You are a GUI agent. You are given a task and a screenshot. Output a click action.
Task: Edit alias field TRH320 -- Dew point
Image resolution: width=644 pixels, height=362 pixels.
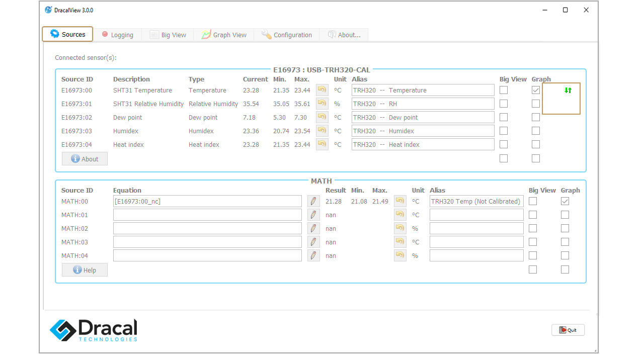pyautogui.click(x=423, y=117)
